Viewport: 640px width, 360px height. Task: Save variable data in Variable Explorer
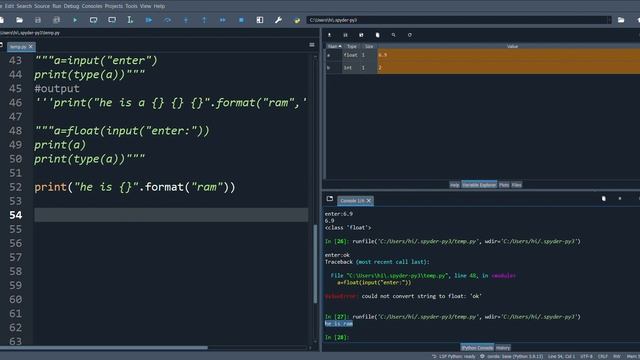coord(345,35)
